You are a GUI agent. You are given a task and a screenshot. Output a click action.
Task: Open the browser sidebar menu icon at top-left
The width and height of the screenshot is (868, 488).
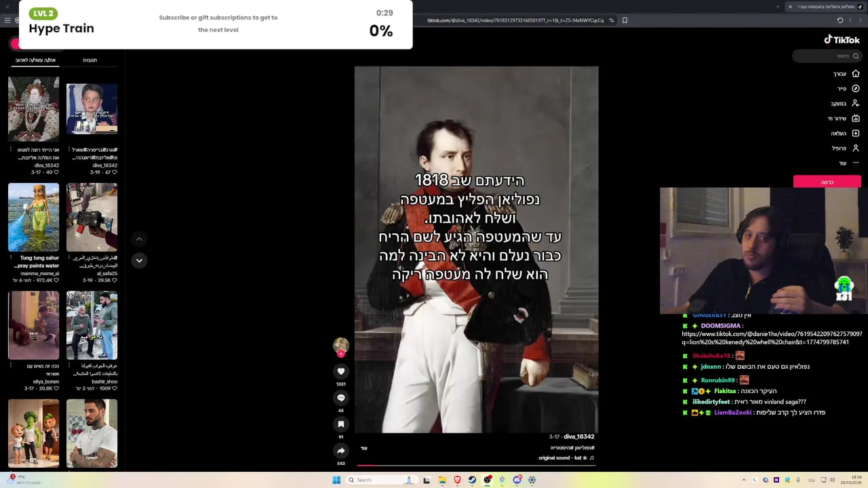click(7, 20)
